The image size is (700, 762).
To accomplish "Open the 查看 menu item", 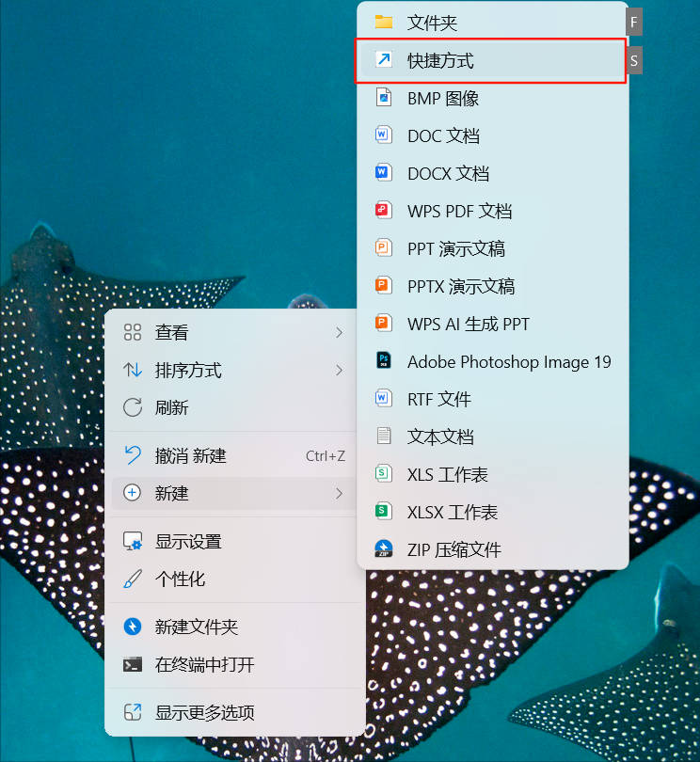I will (x=235, y=332).
